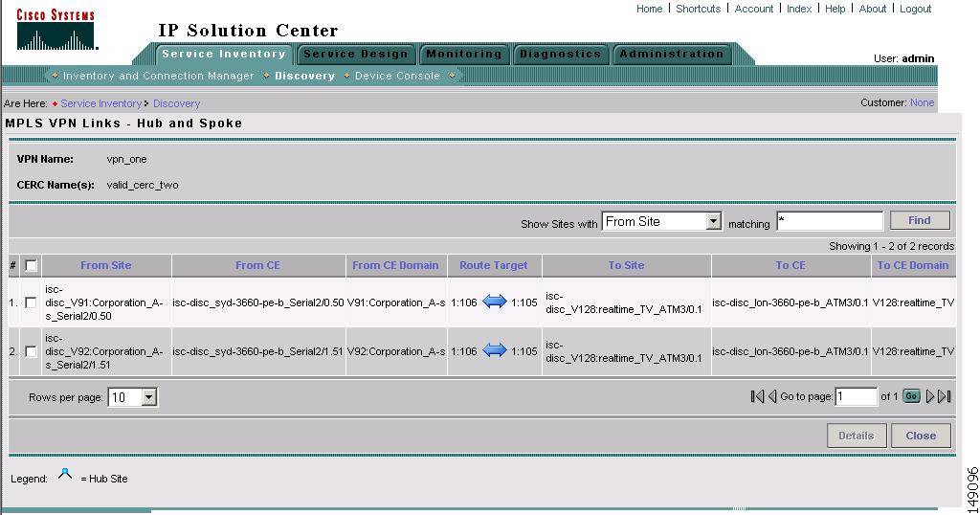Click the bidirectional arrow icon in row 1
Viewport: 980px width, 515px height.
click(495, 302)
